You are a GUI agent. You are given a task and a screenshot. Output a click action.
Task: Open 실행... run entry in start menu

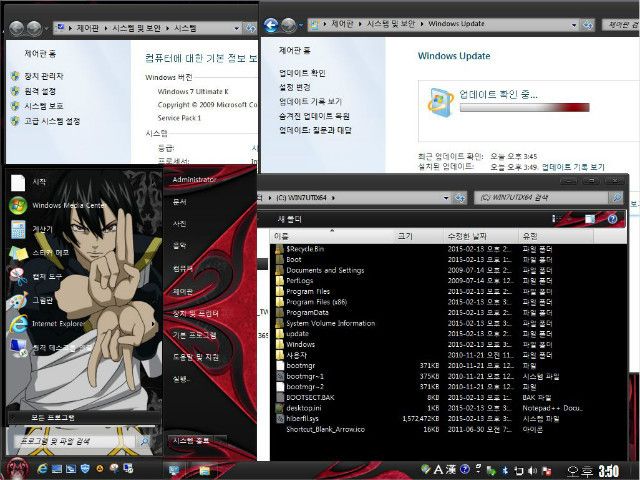click(181, 379)
